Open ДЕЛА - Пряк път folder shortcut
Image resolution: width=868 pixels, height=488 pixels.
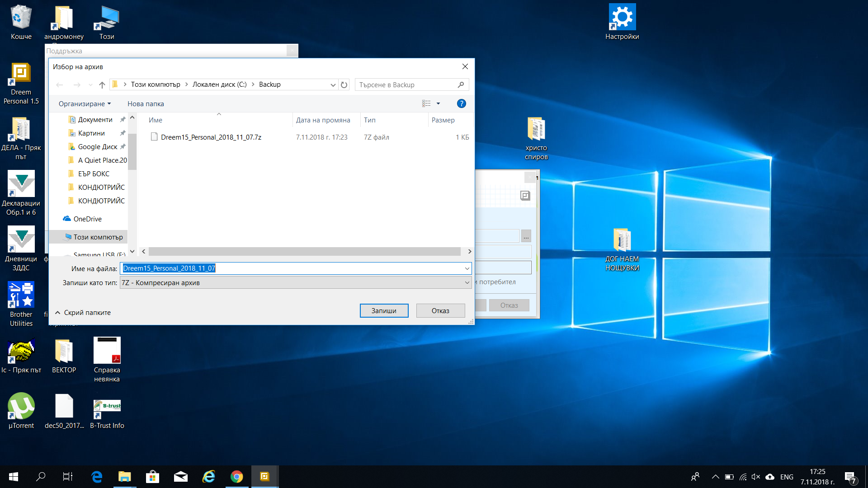click(x=21, y=139)
